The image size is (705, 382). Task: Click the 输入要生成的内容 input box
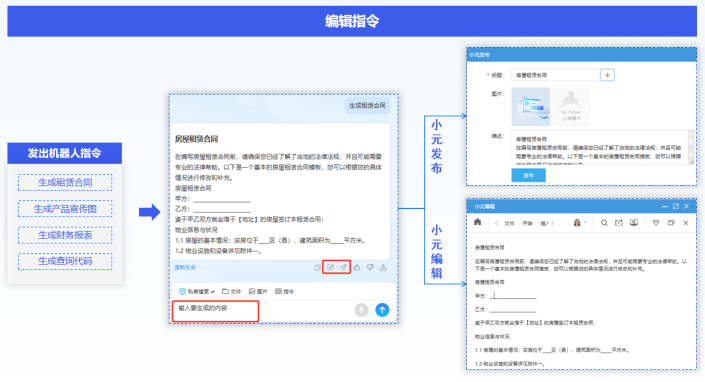point(215,311)
